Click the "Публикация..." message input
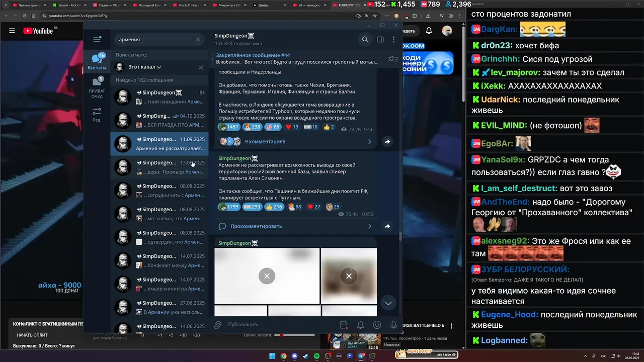Screen dimensions: 644x362 coord(279,325)
